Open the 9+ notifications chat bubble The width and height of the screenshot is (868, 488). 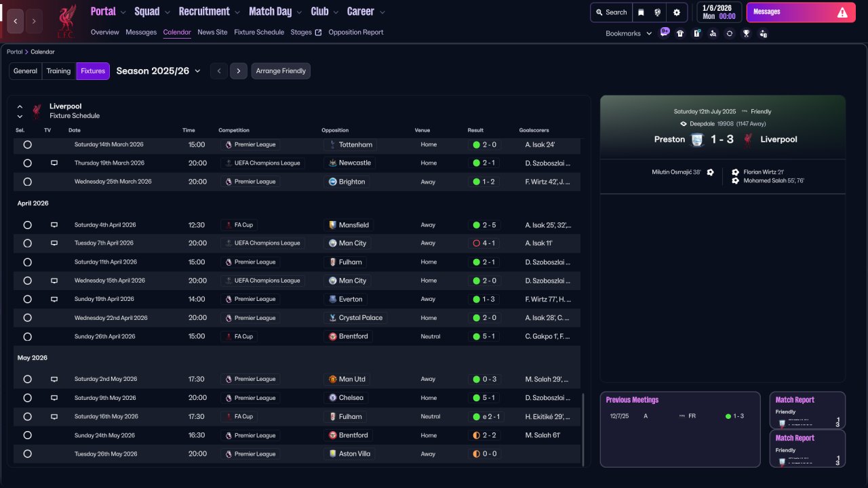[x=665, y=32]
